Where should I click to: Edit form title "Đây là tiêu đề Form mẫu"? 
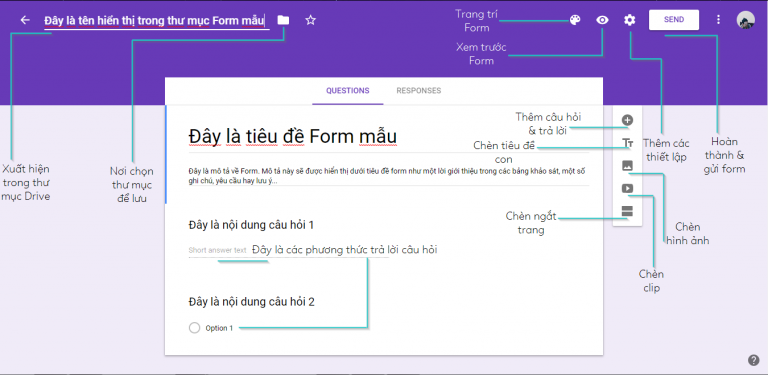[292, 137]
